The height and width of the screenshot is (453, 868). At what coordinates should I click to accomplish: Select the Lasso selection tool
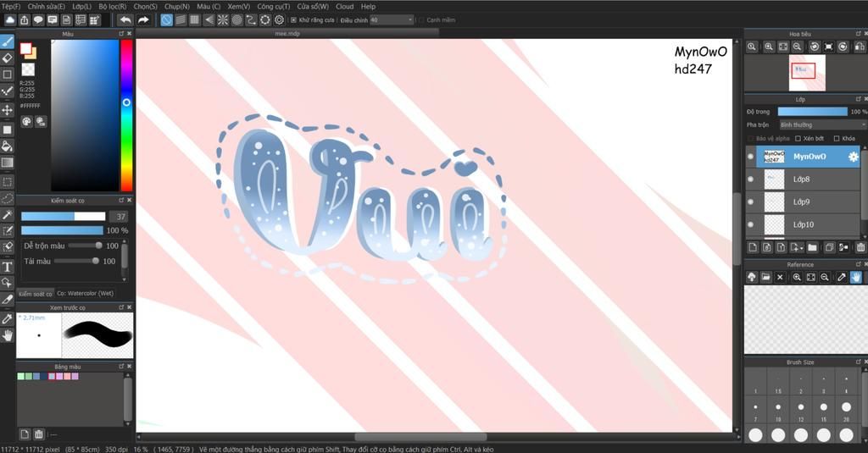click(7, 198)
